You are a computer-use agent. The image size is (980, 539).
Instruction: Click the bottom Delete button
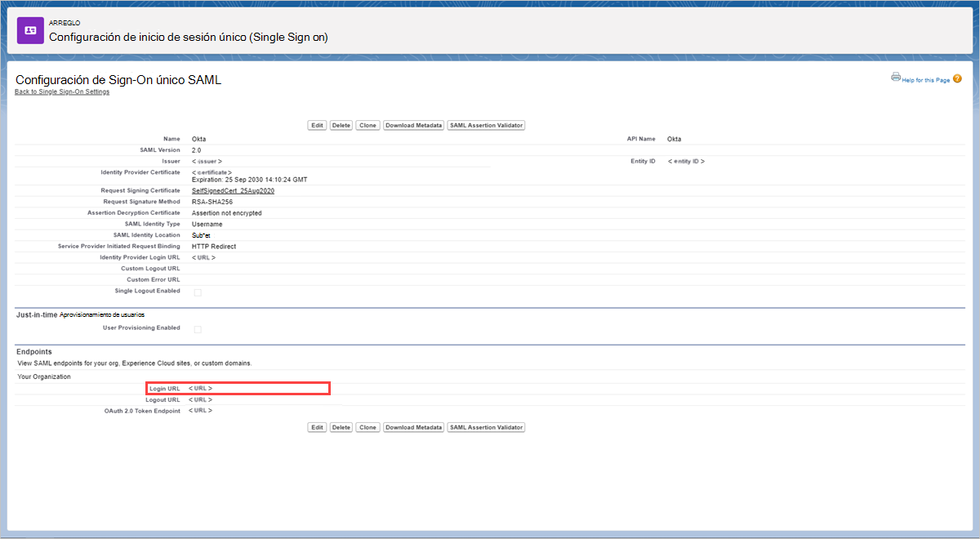pyautogui.click(x=341, y=427)
